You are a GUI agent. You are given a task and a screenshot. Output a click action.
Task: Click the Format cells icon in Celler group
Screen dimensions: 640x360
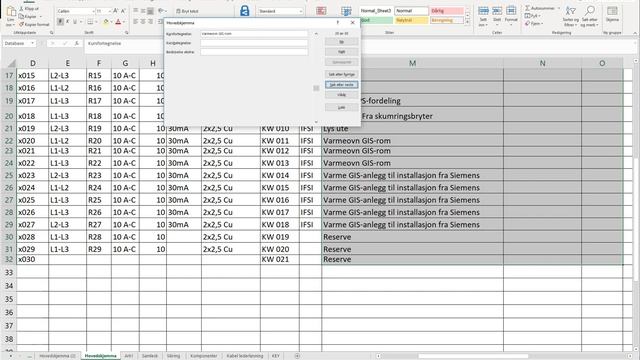pyautogui.click(x=511, y=11)
